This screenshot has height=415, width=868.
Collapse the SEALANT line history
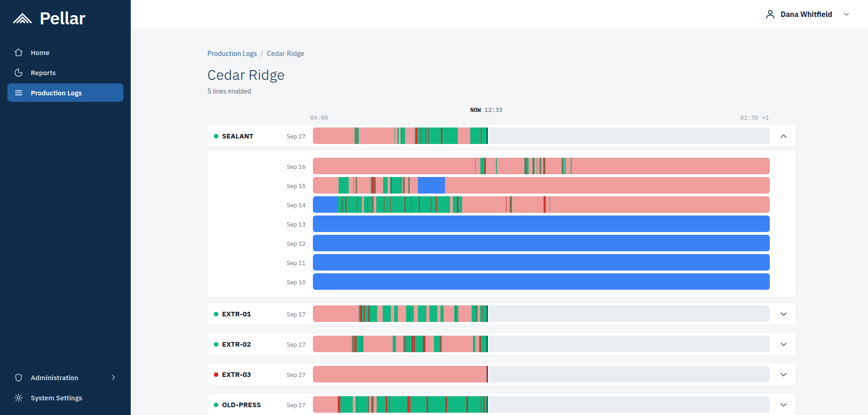[784, 136]
